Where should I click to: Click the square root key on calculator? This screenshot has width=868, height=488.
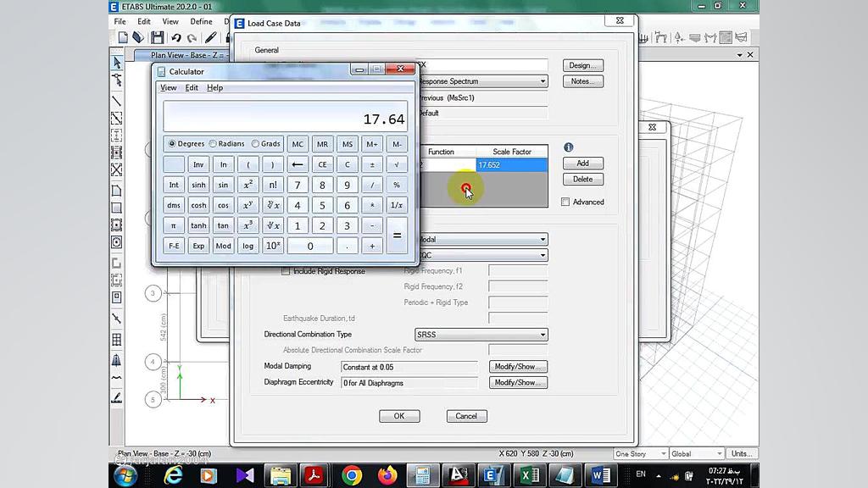pos(397,164)
